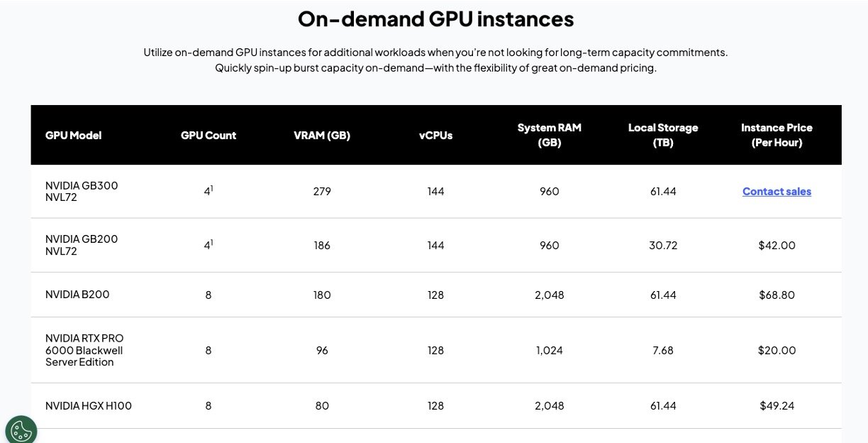Click the vCPUs column header

[x=435, y=136]
